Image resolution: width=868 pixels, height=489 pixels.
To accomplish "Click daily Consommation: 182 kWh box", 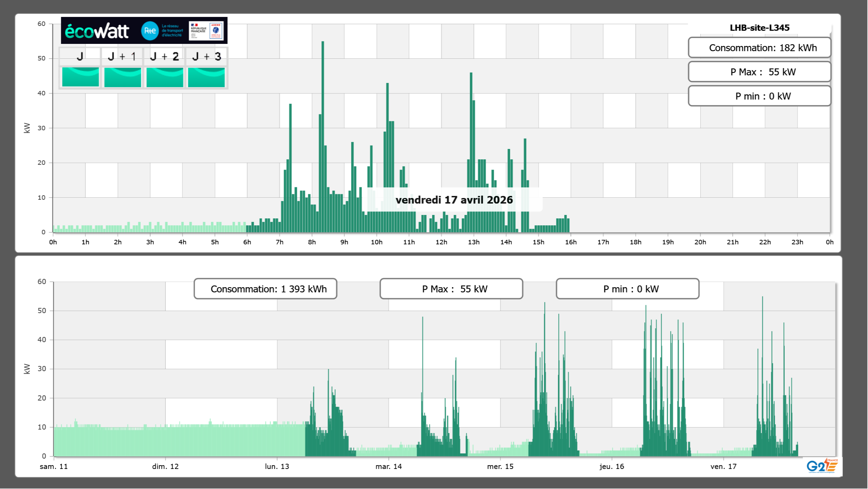I will click(759, 48).
